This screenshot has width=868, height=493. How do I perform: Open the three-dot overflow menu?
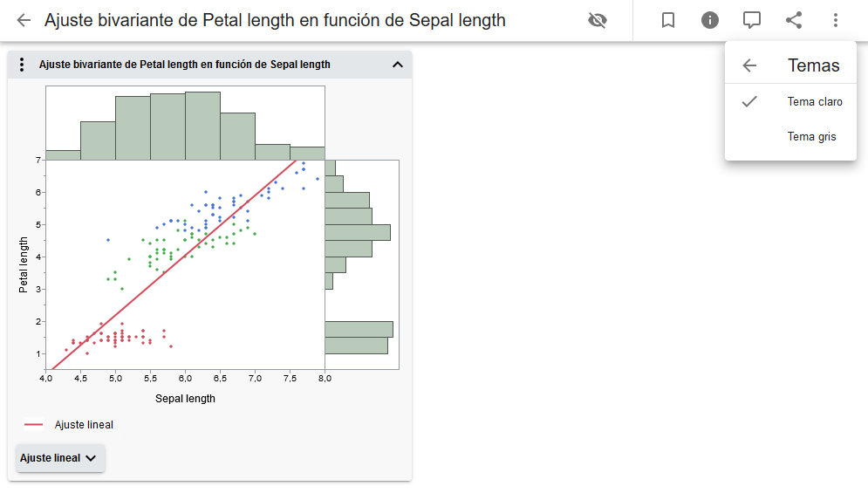(x=836, y=20)
